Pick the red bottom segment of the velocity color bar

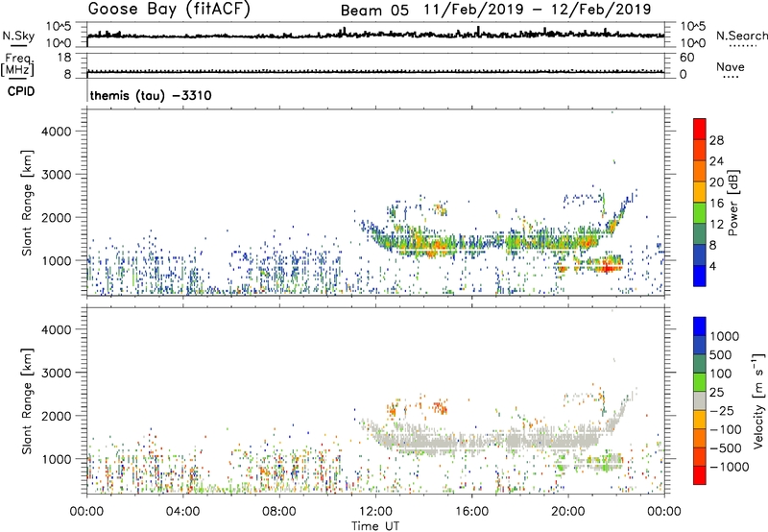[700, 475]
